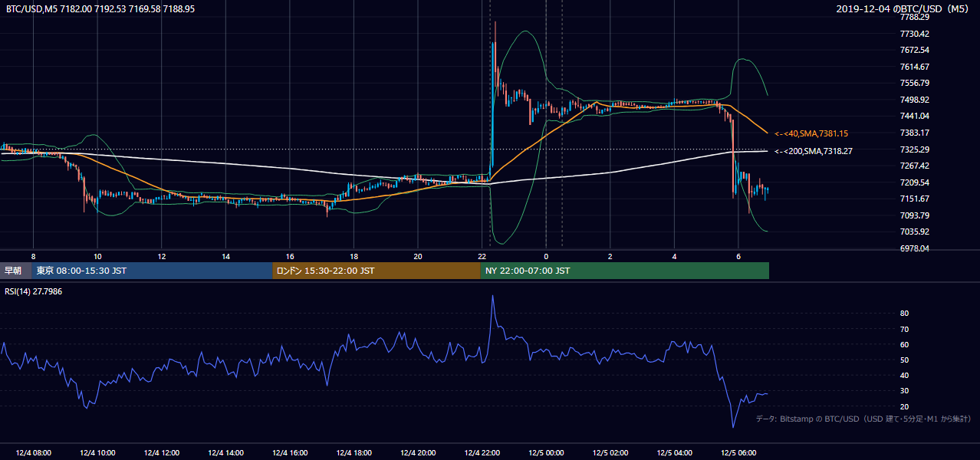Click bottom time label 12/4 22:00

coord(482,453)
